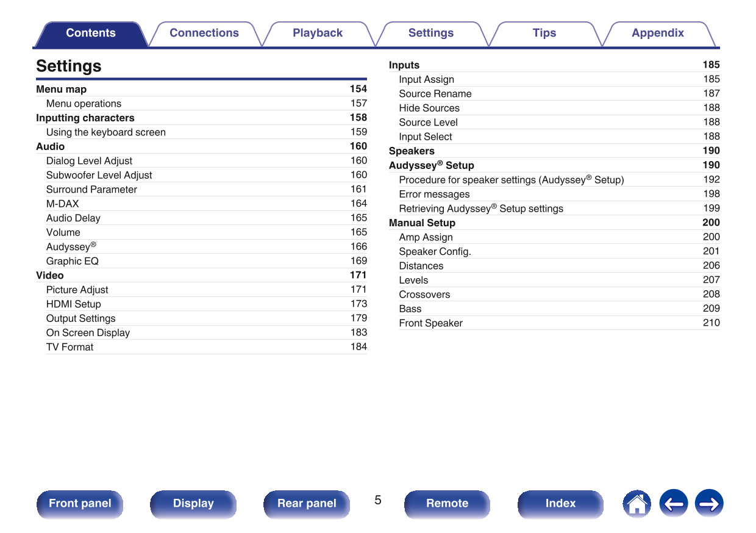The image size is (756, 533).
Task: Go to next page with right arrow
Action: pos(709,504)
